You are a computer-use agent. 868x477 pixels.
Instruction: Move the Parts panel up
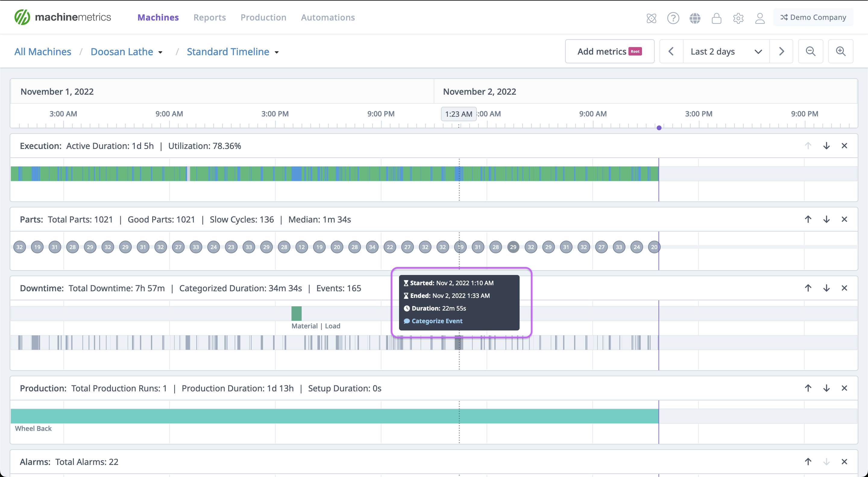808,219
